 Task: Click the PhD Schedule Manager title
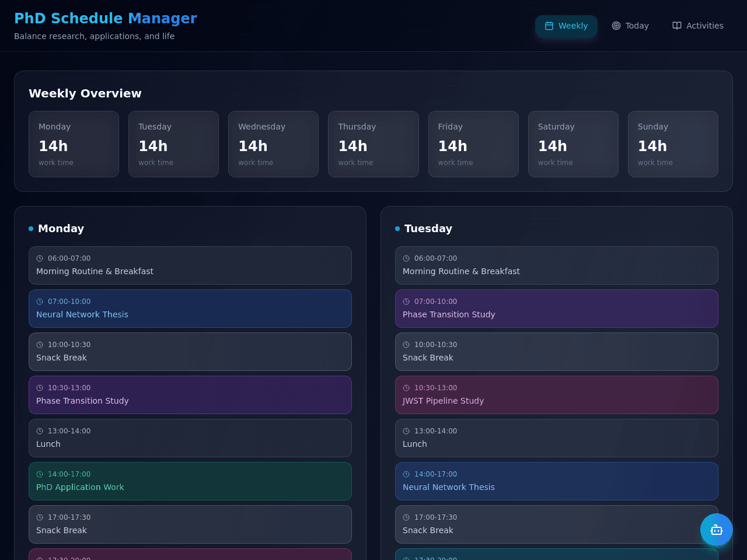coord(106,18)
